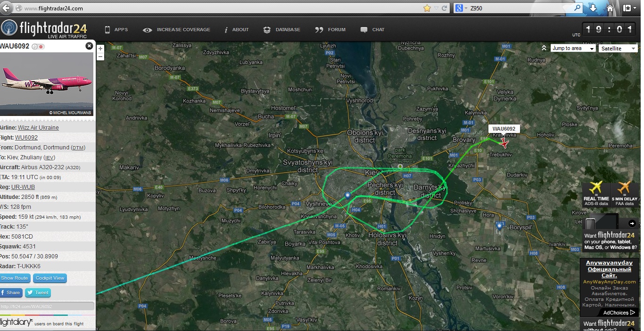Open the Jump to area dropdown
Image resolution: width=644 pixels, height=331 pixels.
(x=573, y=48)
